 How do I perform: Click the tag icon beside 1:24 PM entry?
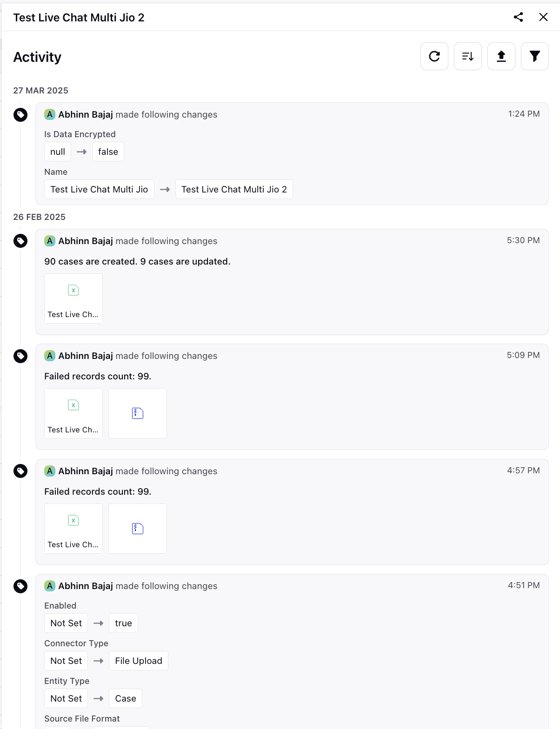pyautogui.click(x=20, y=114)
